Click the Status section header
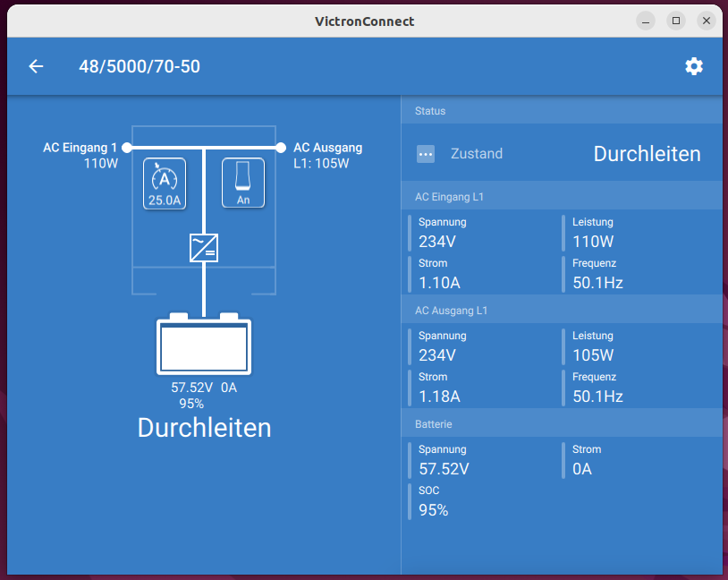Image resolution: width=728 pixels, height=580 pixels. pyautogui.click(x=562, y=111)
